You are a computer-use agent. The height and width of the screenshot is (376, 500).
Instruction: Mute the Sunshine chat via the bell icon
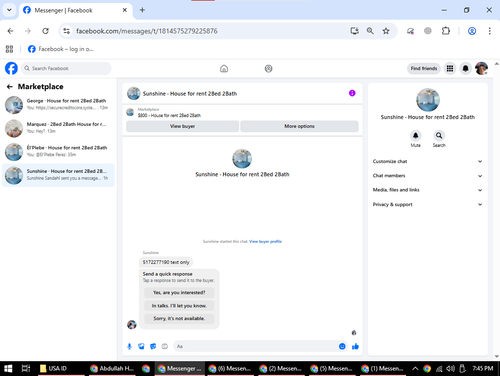click(x=415, y=135)
